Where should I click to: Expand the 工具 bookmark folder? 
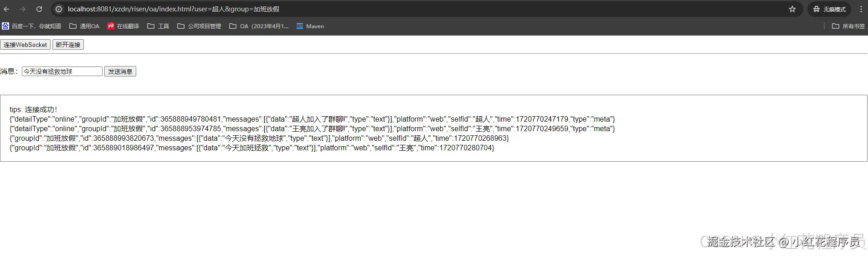pyautogui.click(x=158, y=26)
